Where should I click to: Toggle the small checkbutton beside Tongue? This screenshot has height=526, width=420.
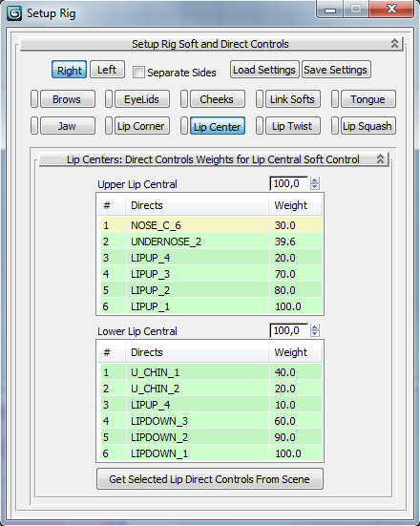click(x=335, y=99)
